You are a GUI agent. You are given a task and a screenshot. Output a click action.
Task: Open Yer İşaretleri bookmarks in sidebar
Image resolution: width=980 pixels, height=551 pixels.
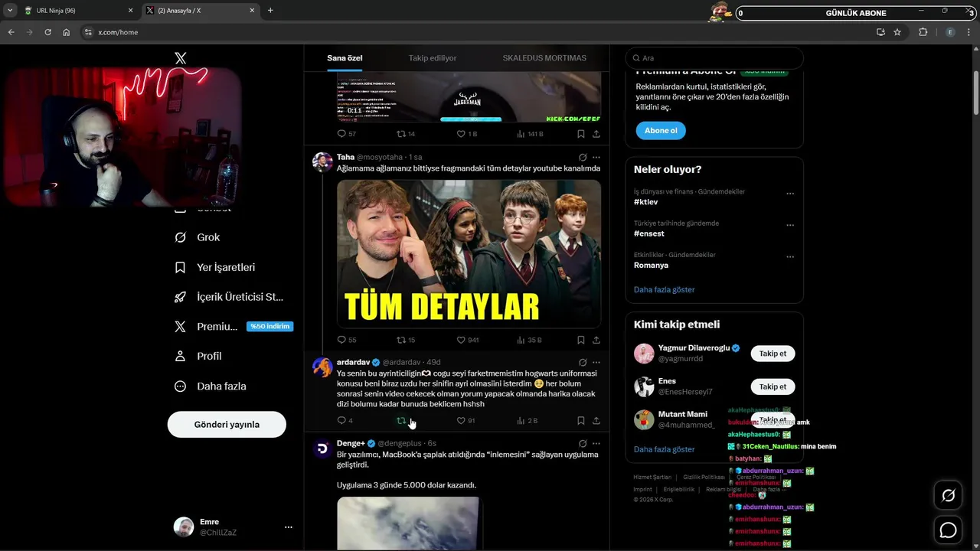[215, 267]
